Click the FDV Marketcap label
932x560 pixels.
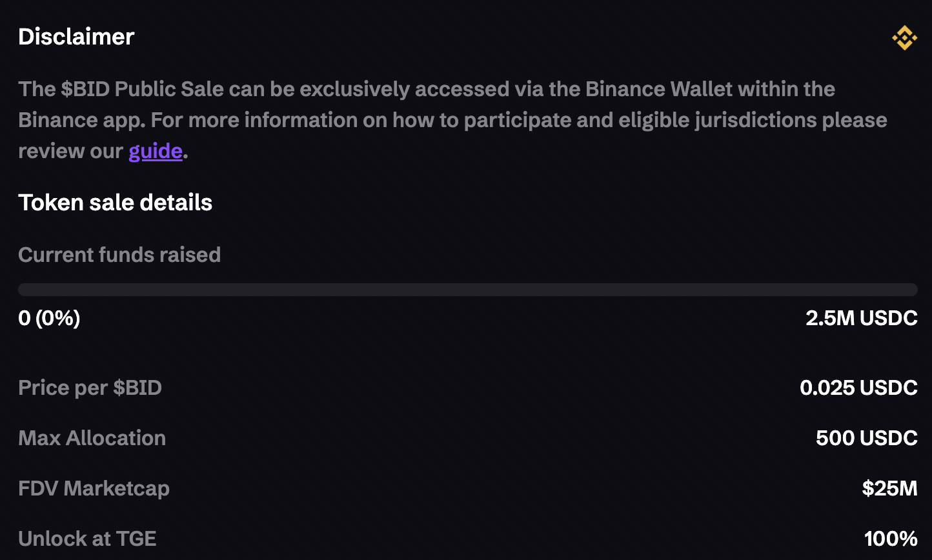(94, 488)
